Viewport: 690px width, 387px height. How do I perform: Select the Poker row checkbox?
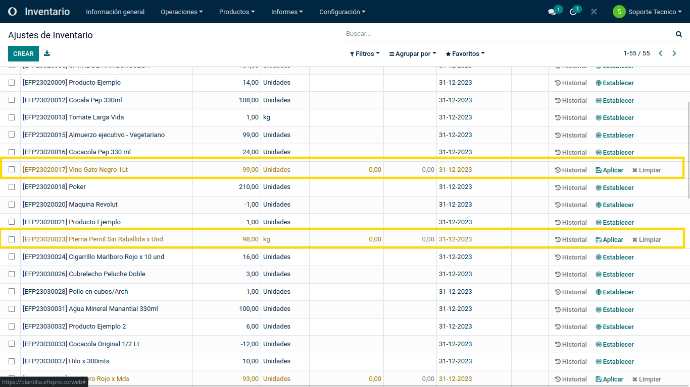[x=11, y=187]
